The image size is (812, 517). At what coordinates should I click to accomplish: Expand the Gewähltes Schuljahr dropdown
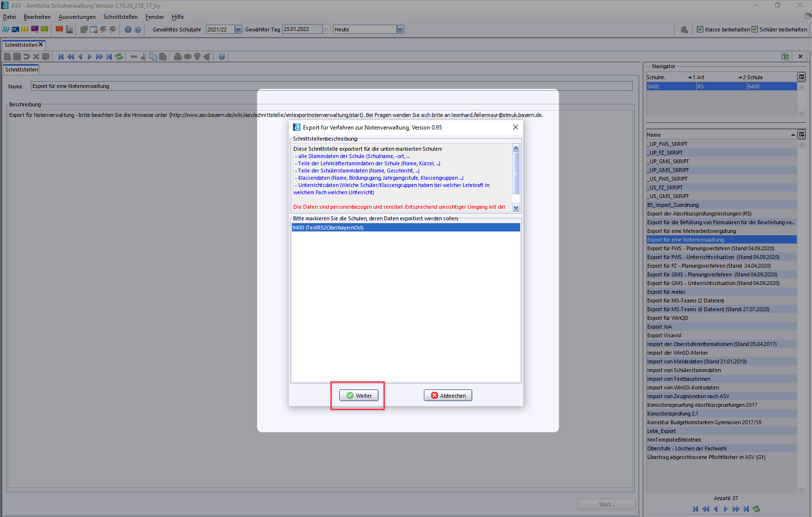238,29
